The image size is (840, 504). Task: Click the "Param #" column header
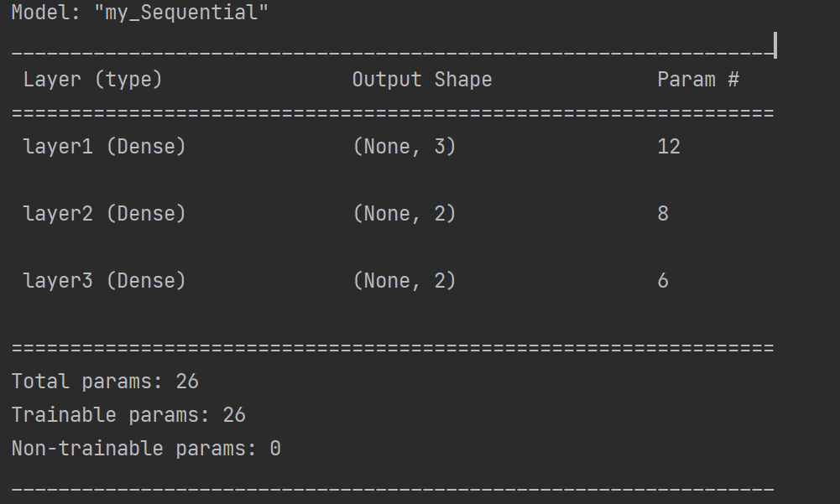pyautogui.click(x=698, y=80)
